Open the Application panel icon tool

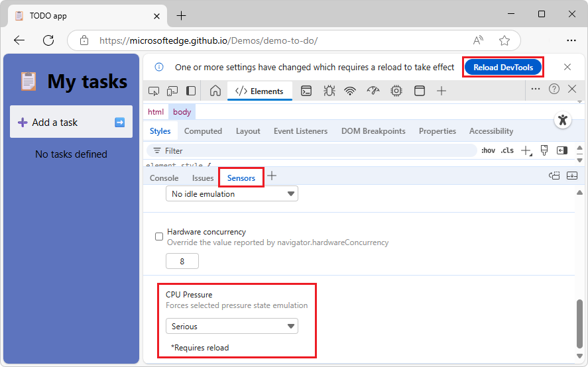click(x=419, y=91)
